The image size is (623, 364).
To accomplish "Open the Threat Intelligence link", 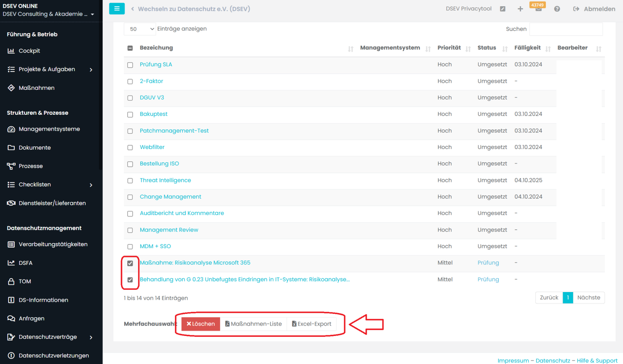I will point(165,180).
